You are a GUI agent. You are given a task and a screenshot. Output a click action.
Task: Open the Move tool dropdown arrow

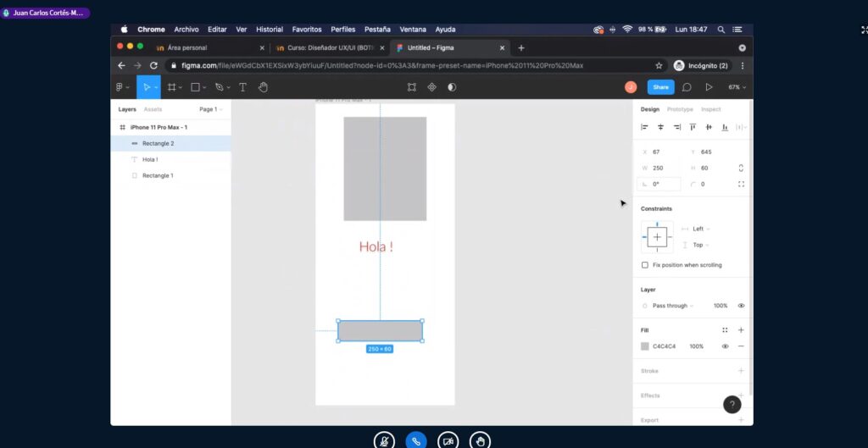click(x=156, y=88)
